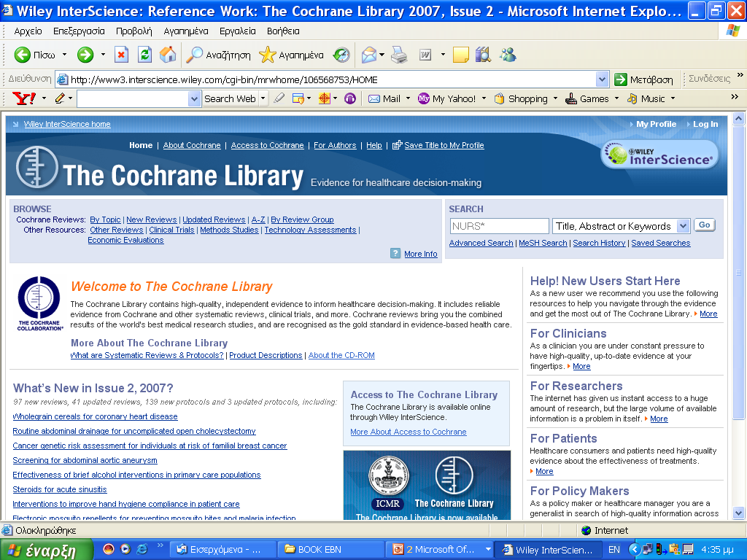Click the Μετάβαση go button
This screenshot has height=560, width=747.
coord(643,79)
